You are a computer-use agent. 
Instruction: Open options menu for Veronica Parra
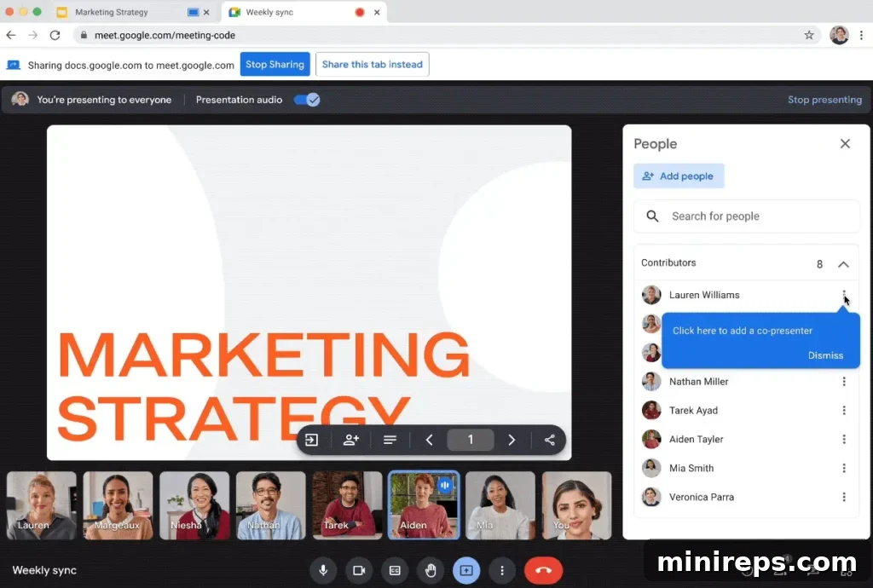click(x=844, y=498)
